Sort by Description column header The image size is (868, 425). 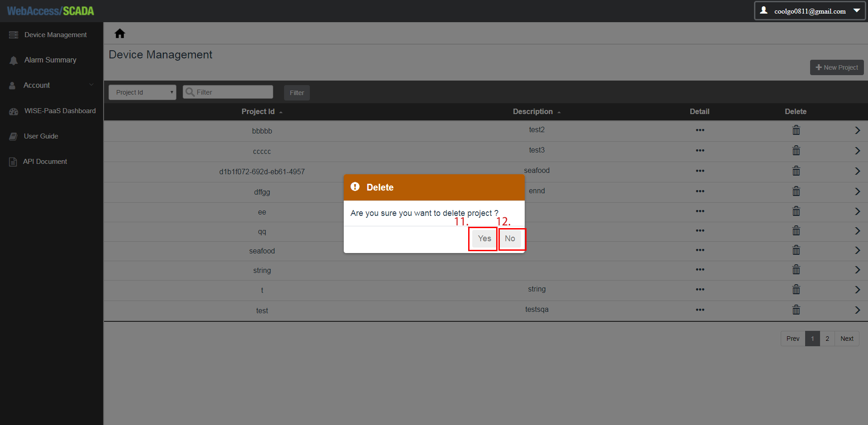pyautogui.click(x=536, y=111)
